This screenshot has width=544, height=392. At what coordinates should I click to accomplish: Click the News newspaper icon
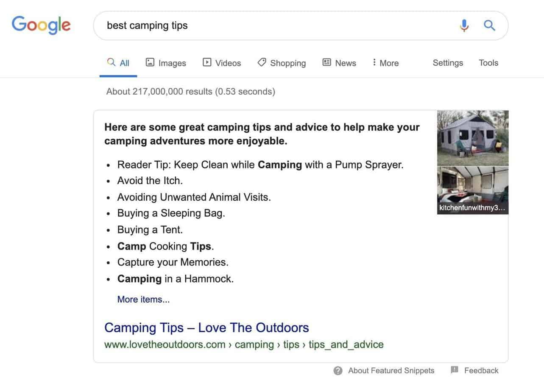326,62
